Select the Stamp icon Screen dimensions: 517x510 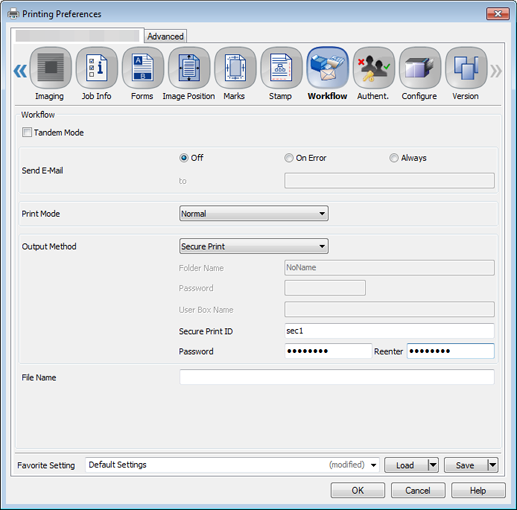(x=281, y=68)
